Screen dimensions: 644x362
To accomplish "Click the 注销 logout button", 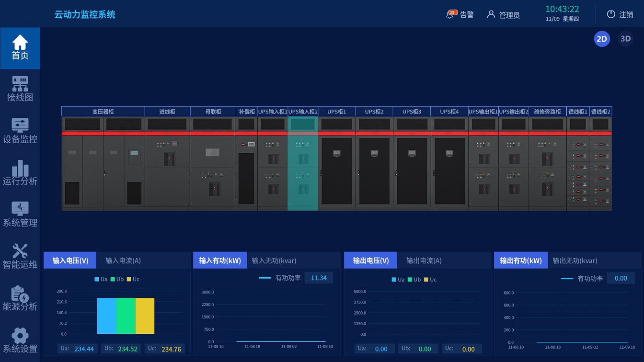I will 620,14.
